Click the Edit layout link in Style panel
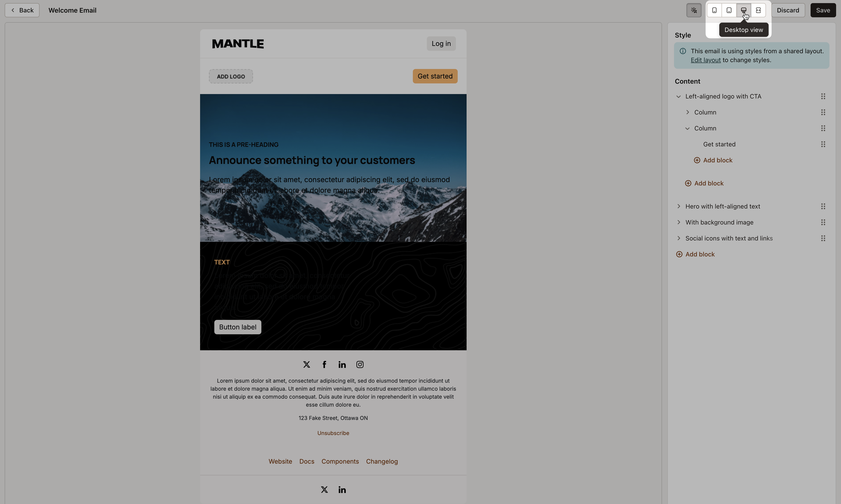 coord(706,60)
